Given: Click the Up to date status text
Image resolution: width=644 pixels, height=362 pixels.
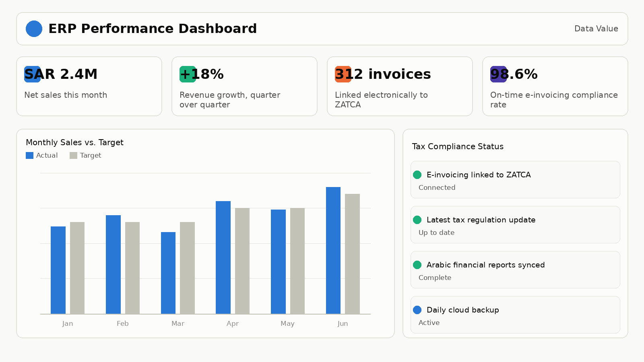Looking at the screenshot, I should pyautogui.click(x=437, y=232).
